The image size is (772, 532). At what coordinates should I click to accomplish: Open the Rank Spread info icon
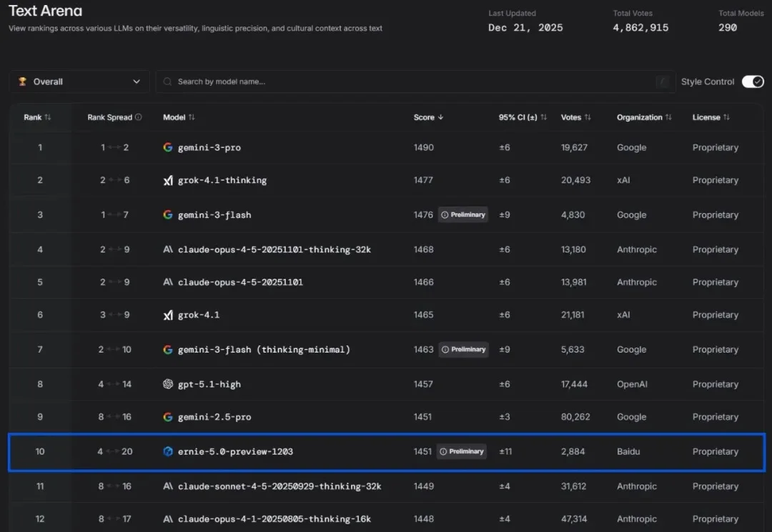137,117
